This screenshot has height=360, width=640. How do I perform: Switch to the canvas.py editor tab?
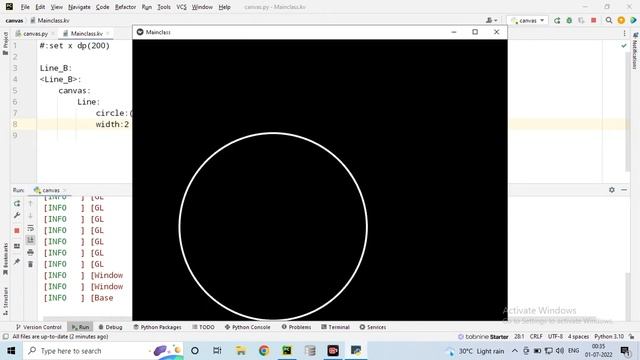pos(35,33)
